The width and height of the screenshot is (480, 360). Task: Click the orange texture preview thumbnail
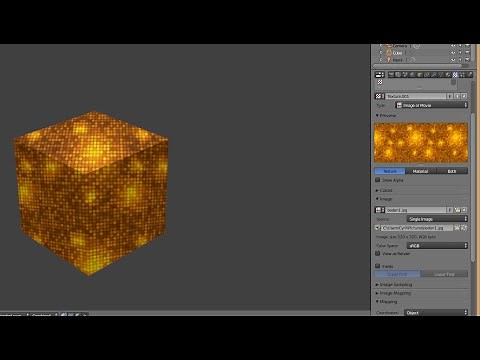point(421,143)
